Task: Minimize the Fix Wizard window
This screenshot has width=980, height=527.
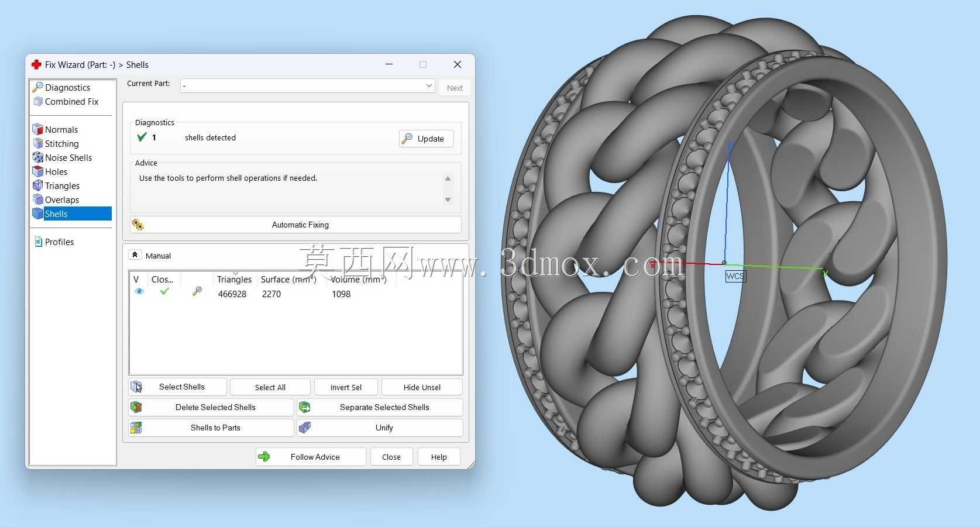Action: pos(389,64)
